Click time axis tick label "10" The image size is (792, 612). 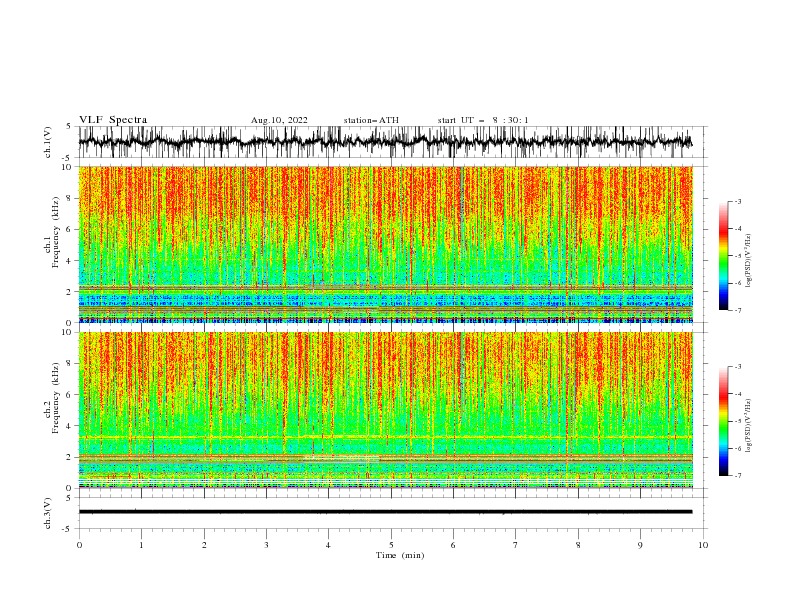coord(703,545)
